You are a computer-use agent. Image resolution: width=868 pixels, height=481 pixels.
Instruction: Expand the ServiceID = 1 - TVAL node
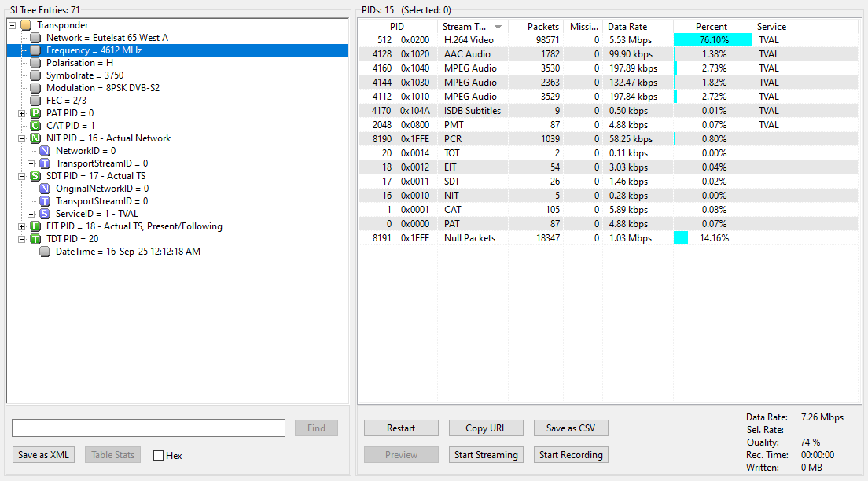pyautogui.click(x=31, y=214)
